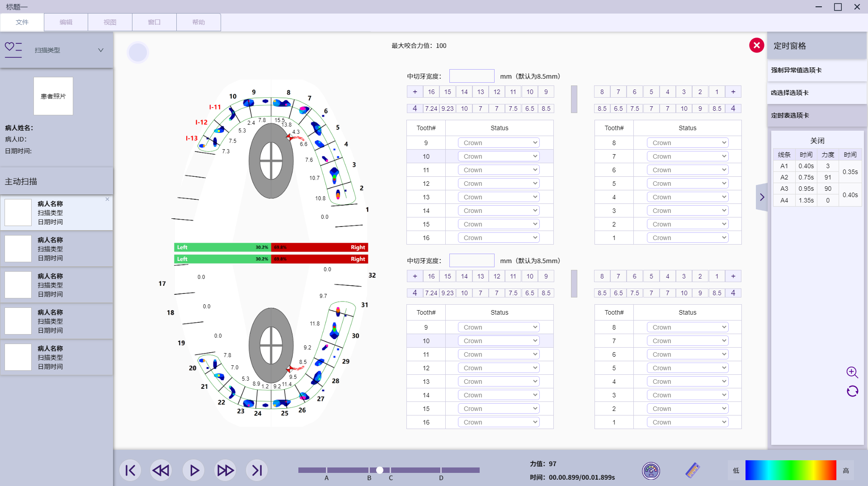Click the fast-forward playback button
868x486 pixels.
[225, 471]
